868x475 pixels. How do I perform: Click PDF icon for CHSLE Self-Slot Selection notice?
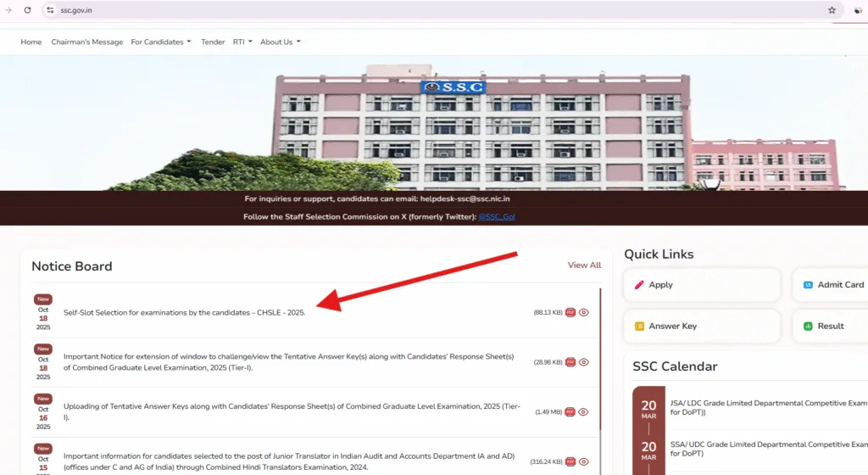[570, 312]
